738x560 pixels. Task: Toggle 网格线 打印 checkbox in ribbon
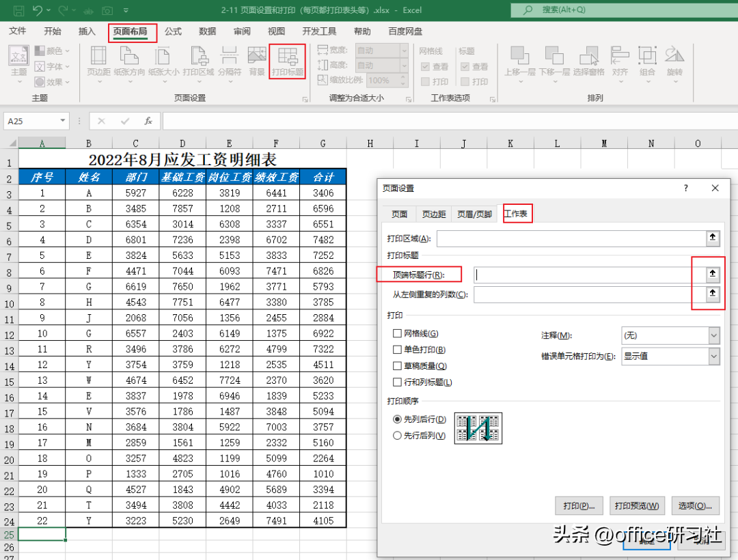pyautogui.click(x=425, y=82)
